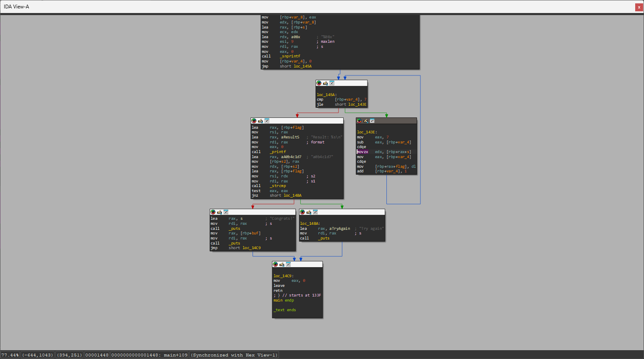Click the graph-flow icon on the Congrats block
Viewport: 644px width, 359px height.
pos(226,212)
